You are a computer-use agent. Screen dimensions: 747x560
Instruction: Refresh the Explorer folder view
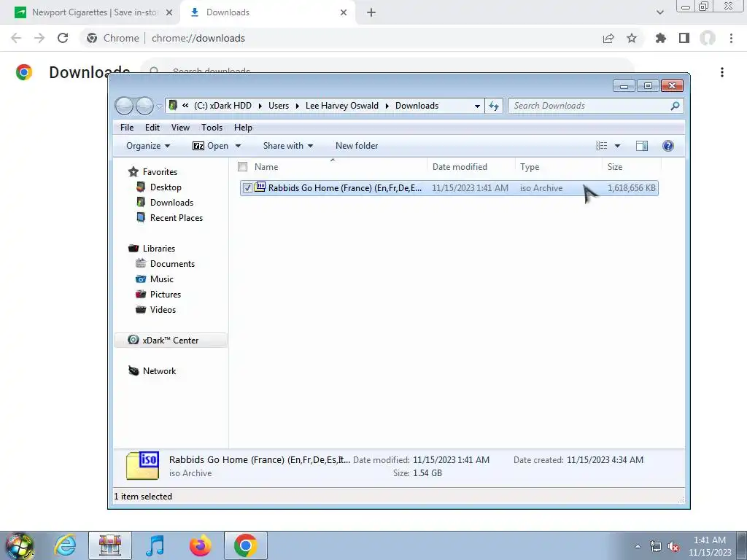tap(494, 106)
